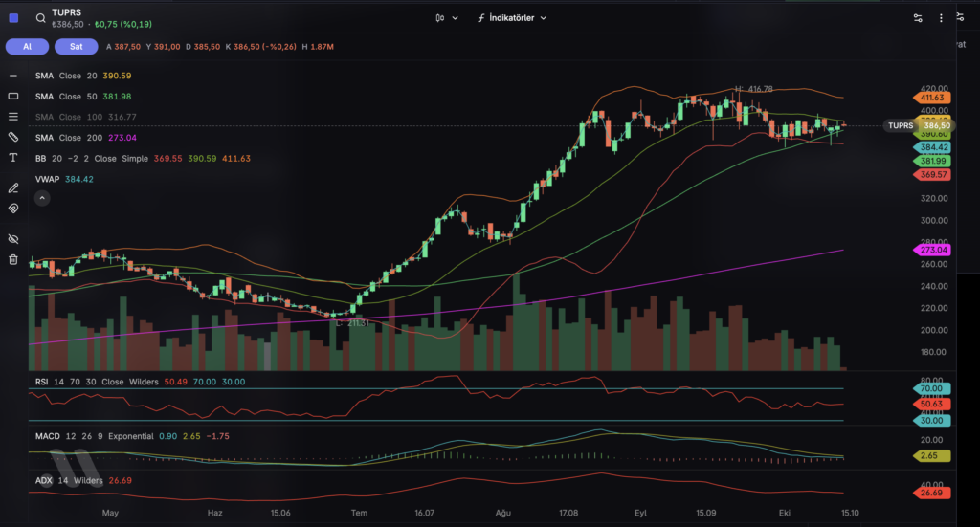Click the Ağu label on time axis

pos(503,513)
